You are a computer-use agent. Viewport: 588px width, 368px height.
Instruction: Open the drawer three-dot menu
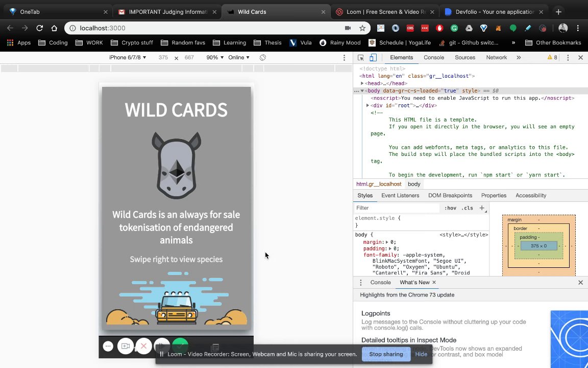tap(361, 282)
